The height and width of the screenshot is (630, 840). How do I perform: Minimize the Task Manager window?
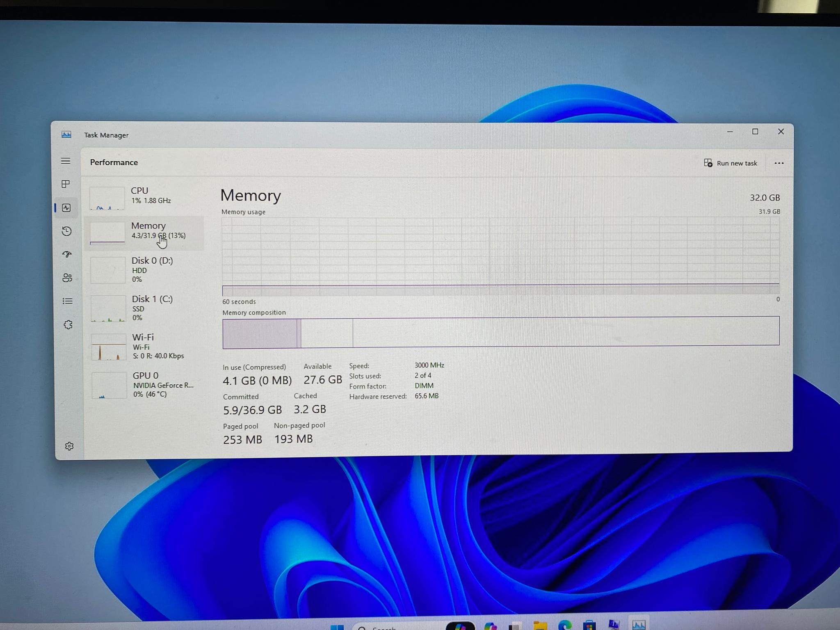730,132
